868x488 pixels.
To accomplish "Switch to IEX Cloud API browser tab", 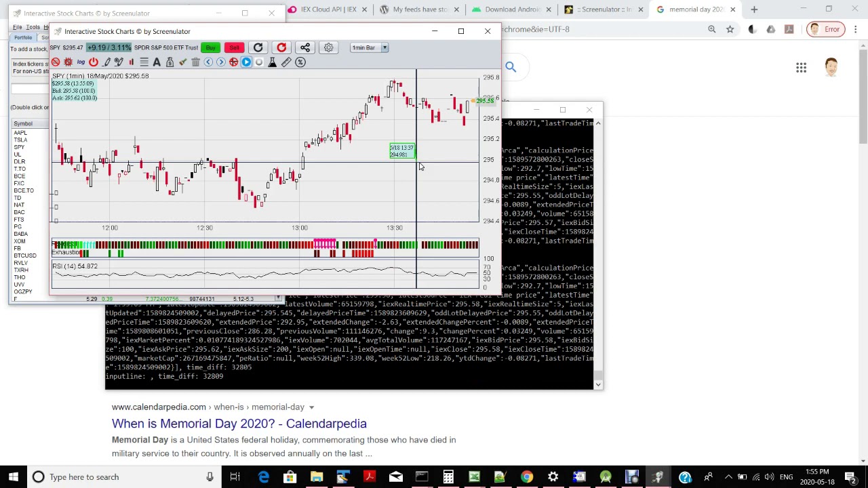I will 328,9.
